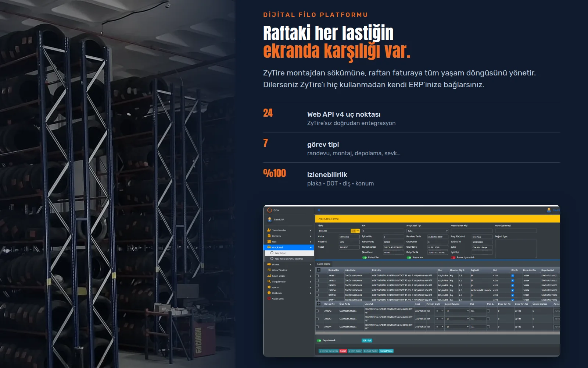Tick the checkbox for barcode row 297651
The width and height of the screenshot is (588, 368).
click(317, 276)
